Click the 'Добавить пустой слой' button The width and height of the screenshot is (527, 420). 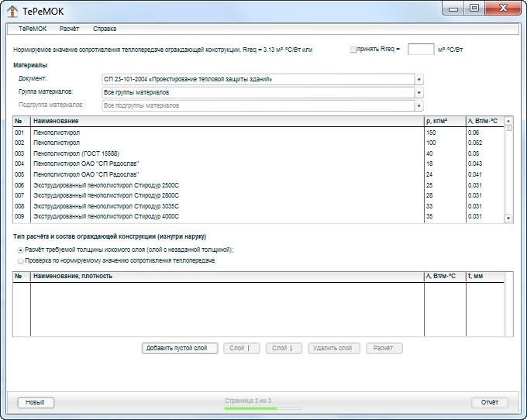(x=180, y=349)
